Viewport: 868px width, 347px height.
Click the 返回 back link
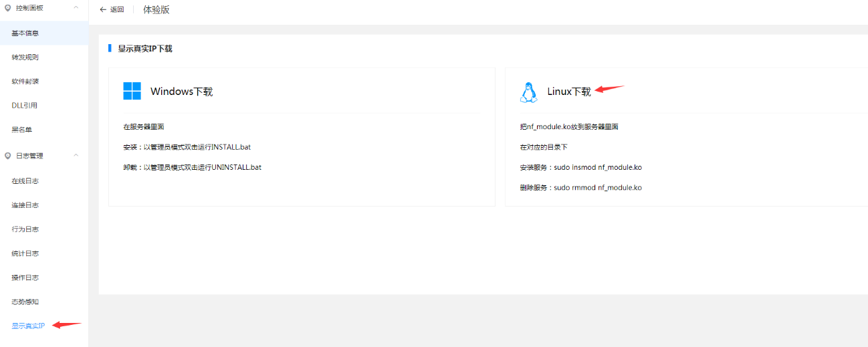click(112, 9)
